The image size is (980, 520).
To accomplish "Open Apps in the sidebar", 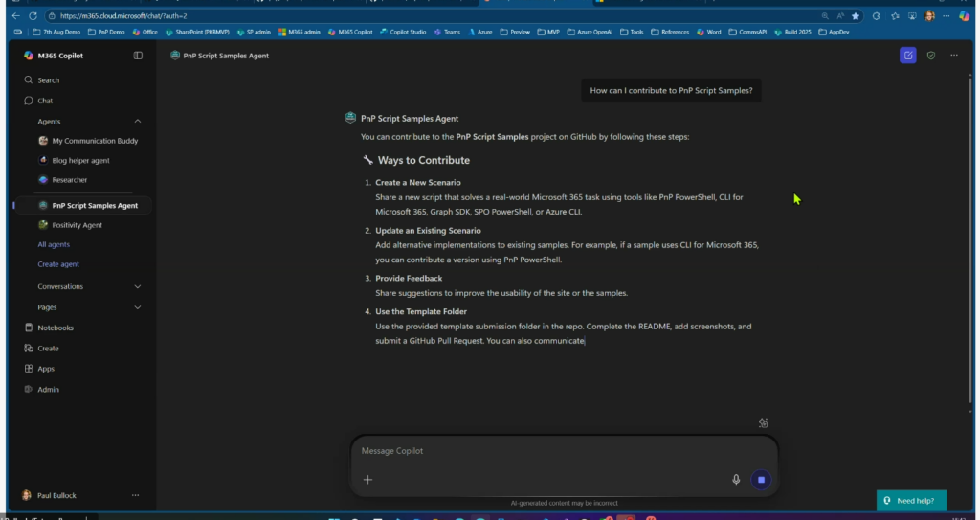I will click(39, 370).
